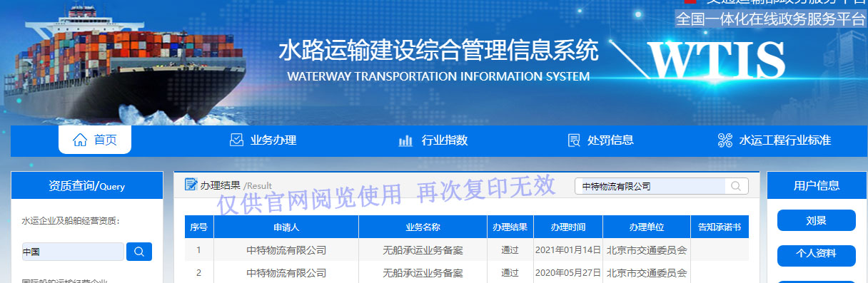868x283 pixels.
Task: Click the date 2020年05月27日
Action: (x=567, y=273)
